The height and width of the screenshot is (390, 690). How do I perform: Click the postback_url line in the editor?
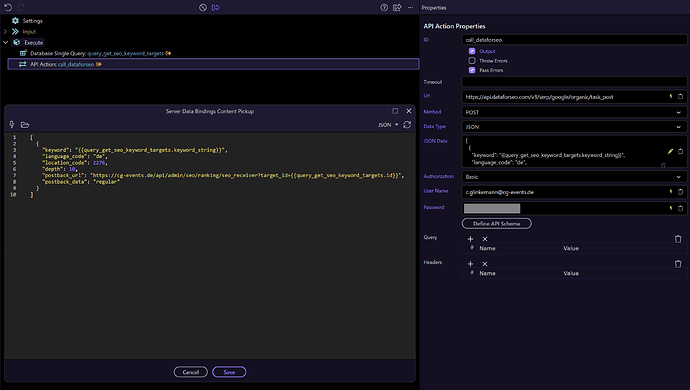[x=223, y=175]
